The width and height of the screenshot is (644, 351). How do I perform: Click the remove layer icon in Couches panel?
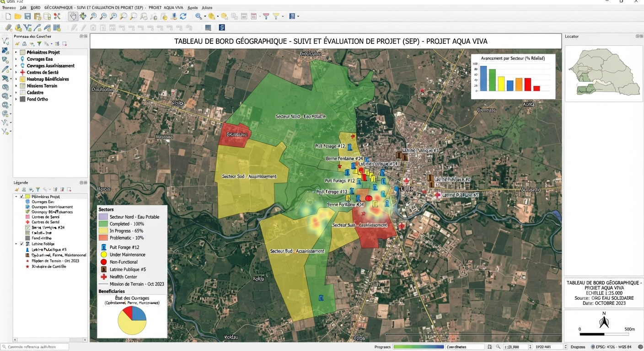64,44
